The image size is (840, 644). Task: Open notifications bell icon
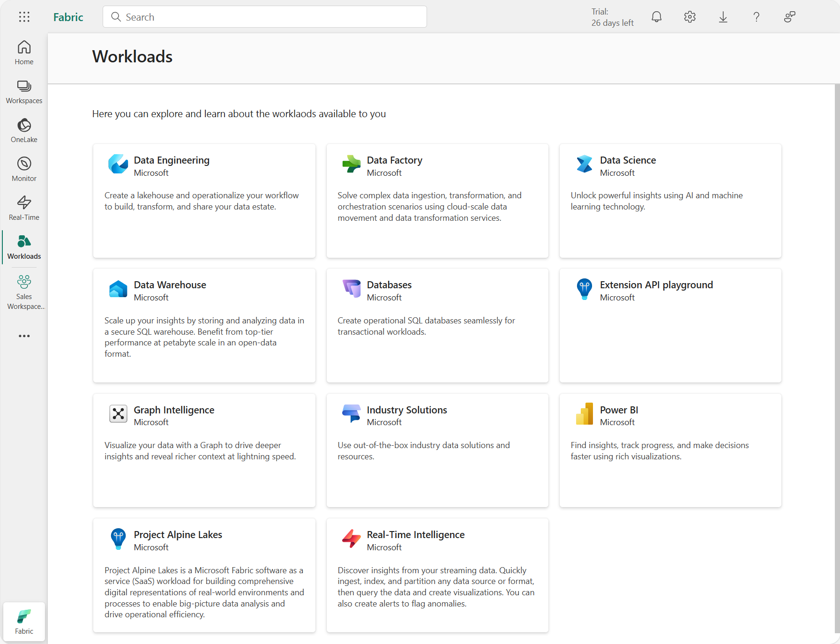coord(657,17)
